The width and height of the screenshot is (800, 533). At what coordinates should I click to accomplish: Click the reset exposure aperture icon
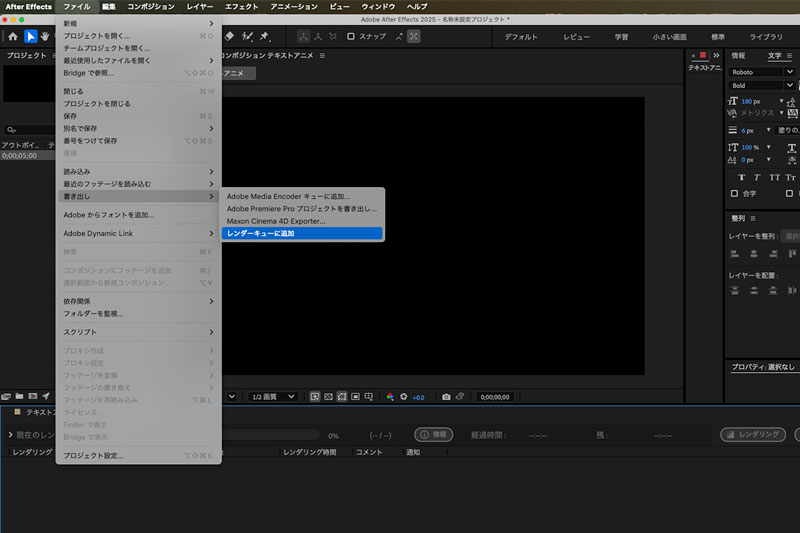404,396
